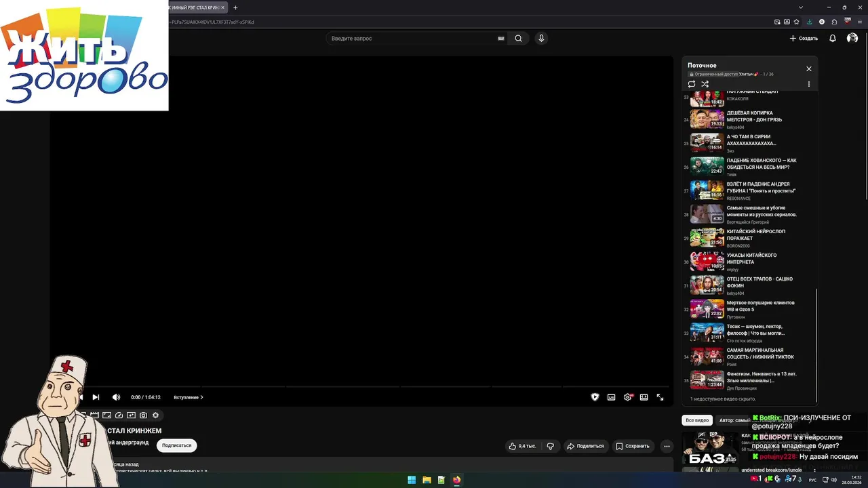
Task: Open player settings gear
Action: [627, 397]
